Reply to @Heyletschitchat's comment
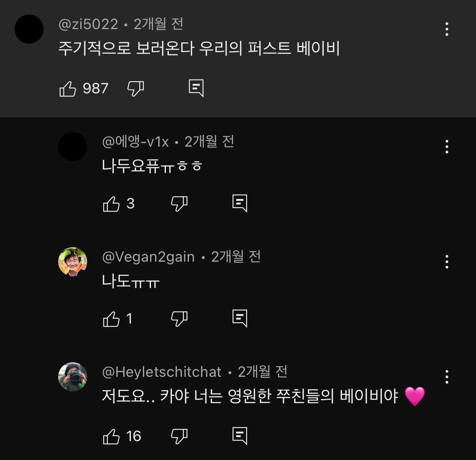 coord(240,436)
